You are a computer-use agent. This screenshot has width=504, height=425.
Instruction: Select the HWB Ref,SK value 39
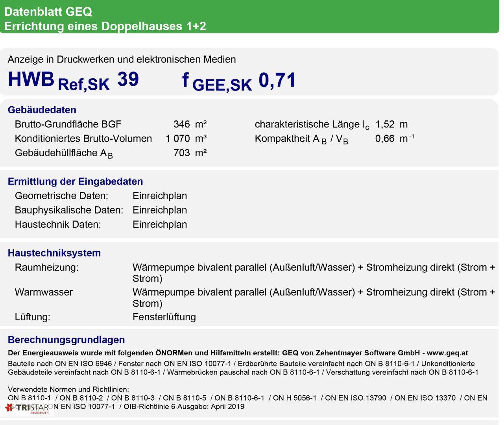(128, 79)
